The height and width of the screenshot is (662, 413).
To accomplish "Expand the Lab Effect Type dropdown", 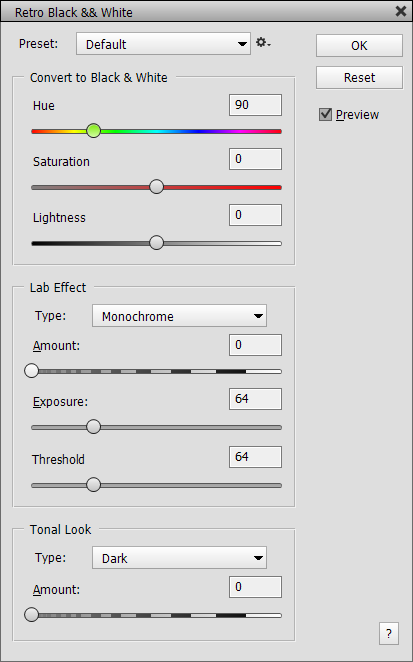I will click(x=179, y=316).
